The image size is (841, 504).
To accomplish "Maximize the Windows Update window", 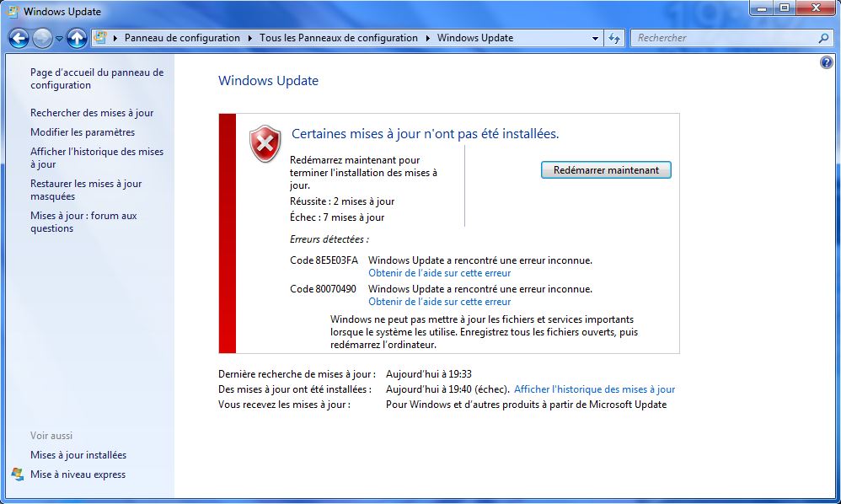I will pyautogui.click(x=785, y=8).
